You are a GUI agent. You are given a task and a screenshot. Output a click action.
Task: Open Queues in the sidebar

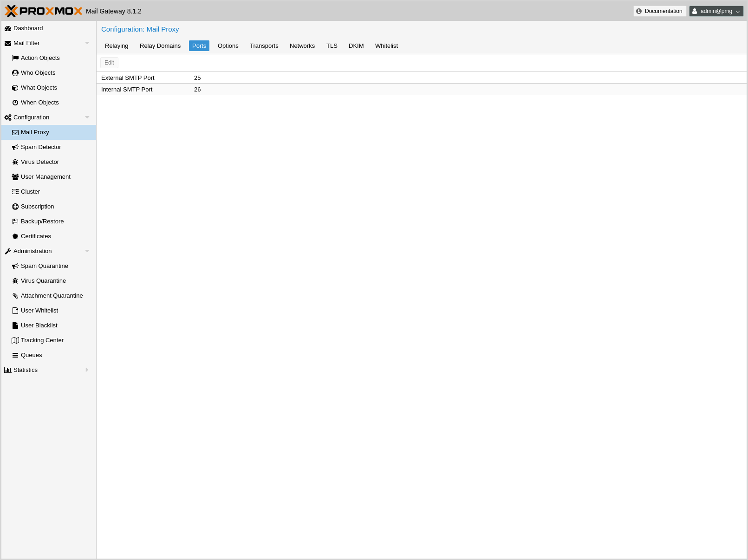(31, 355)
